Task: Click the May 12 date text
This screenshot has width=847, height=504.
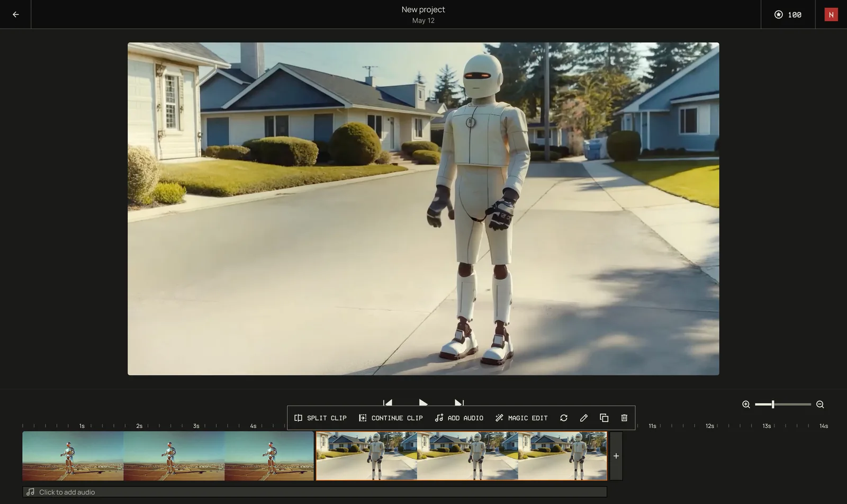Action: (x=423, y=21)
